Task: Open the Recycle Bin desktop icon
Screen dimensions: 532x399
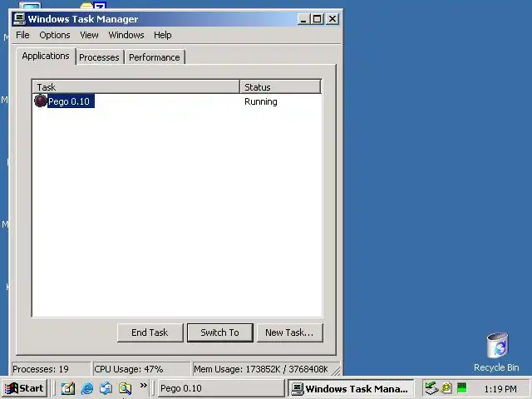Action: tap(497, 352)
